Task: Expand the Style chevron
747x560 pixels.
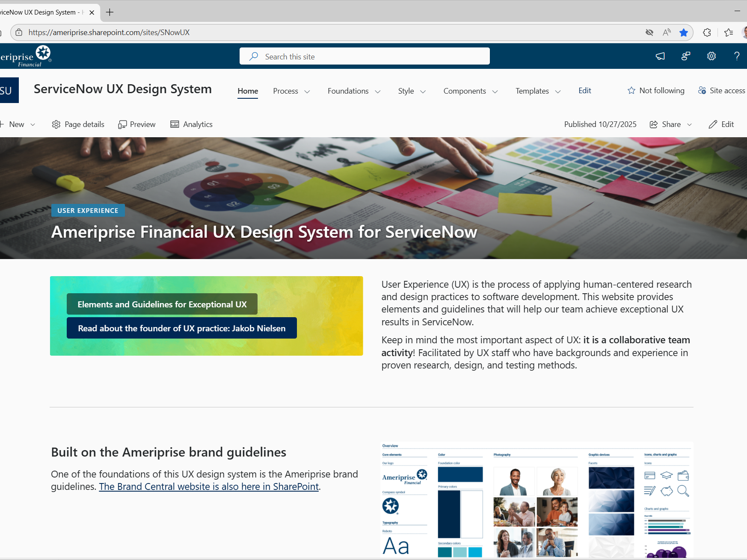Action: [423, 91]
